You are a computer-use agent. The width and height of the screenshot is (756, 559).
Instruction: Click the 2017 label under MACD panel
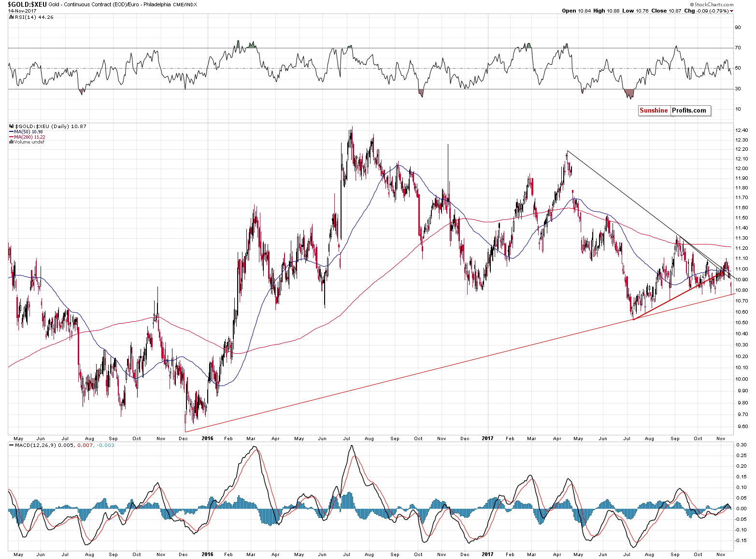(487, 554)
